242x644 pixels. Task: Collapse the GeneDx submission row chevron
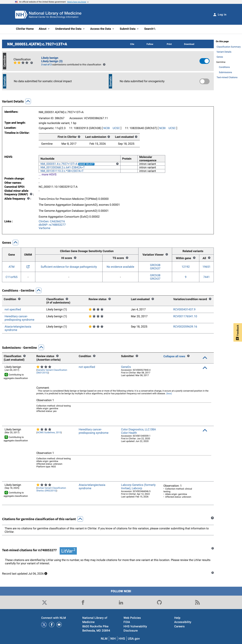pyautogui.click(x=205, y=368)
